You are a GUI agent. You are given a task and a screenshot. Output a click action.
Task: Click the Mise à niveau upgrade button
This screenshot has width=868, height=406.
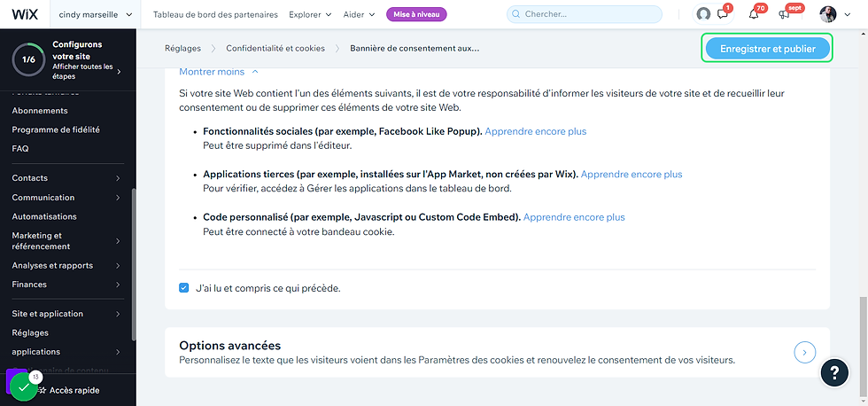point(416,14)
